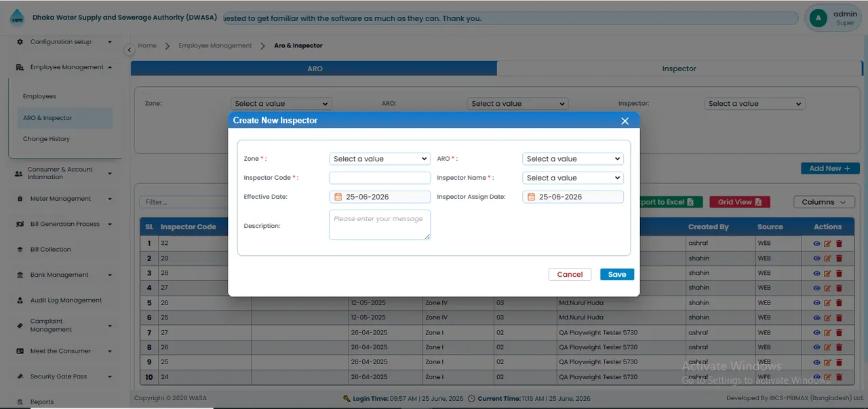Open Change History in the sidebar
868x409 pixels.
[x=46, y=139]
